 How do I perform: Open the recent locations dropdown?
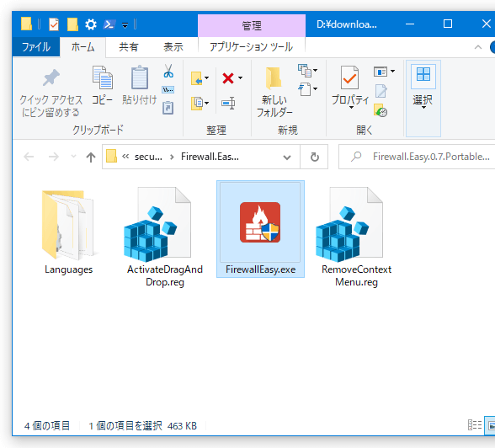coord(73,157)
